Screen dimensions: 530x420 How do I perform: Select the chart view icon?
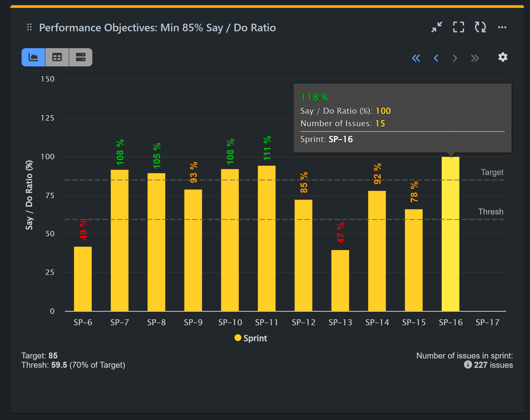click(x=33, y=57)
